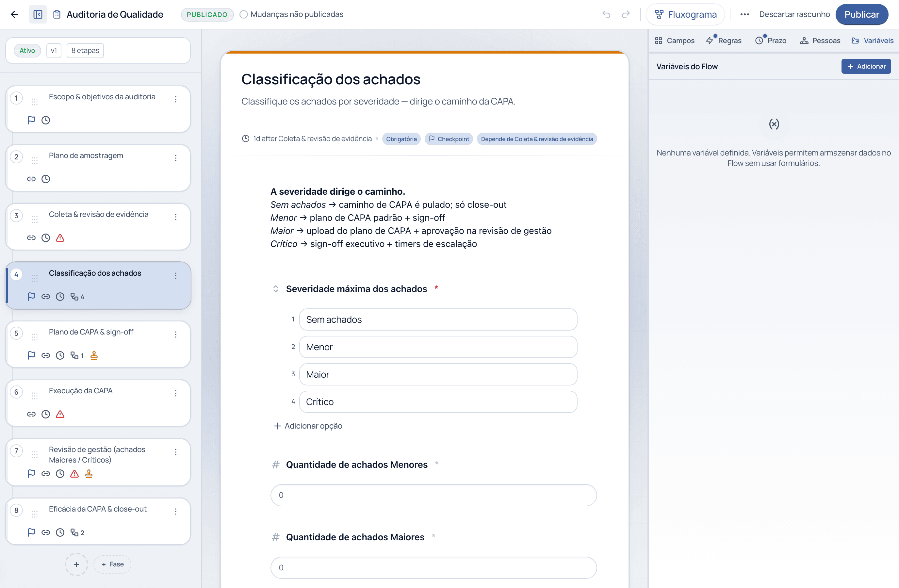Click clock icon on Escopo & objetivos step
The width and height of the screenshot is (899, 588).
pos(46,120)
